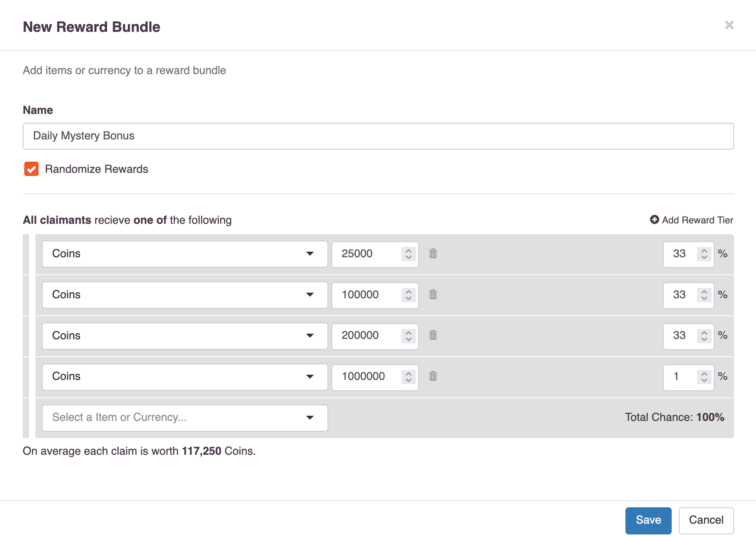Click the 25000 amount stepper arrows
This screenshot has width=756, height=536.
(x=408, y=254)
